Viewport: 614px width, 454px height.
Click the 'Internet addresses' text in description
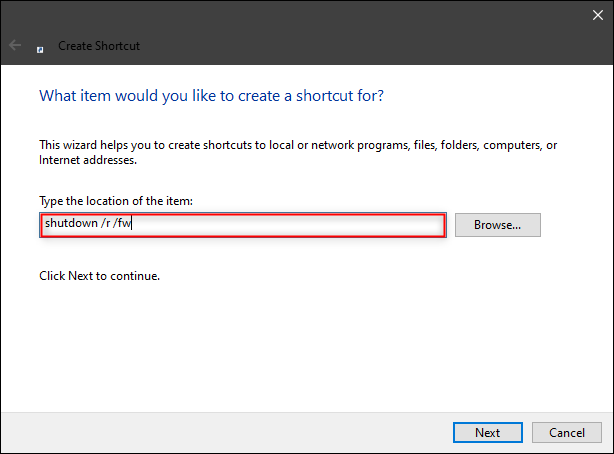point(88,160)
